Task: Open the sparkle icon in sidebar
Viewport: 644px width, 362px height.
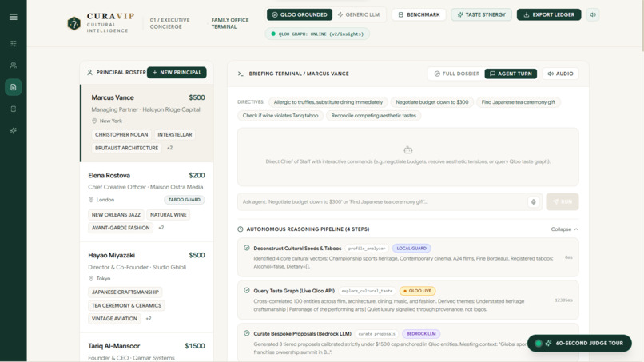Action: point(13,131)
